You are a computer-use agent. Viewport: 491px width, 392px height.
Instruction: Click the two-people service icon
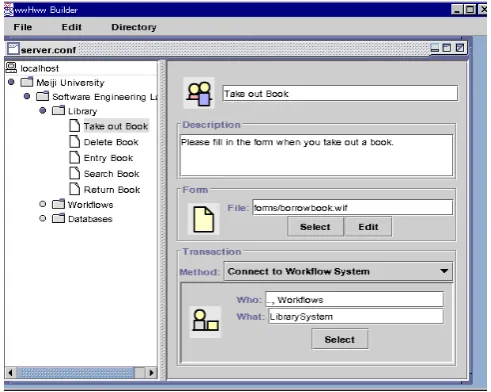(x=199, y=93)
